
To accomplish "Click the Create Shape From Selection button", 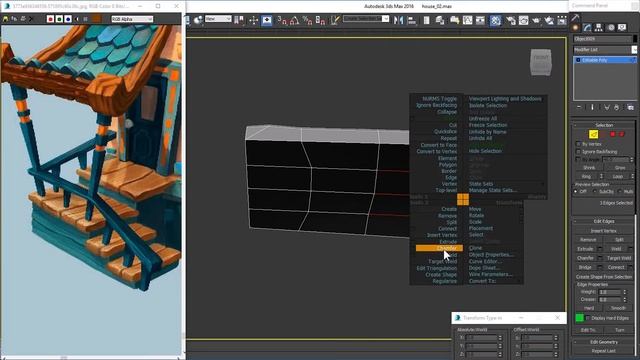I will click(x=604, y=277).
